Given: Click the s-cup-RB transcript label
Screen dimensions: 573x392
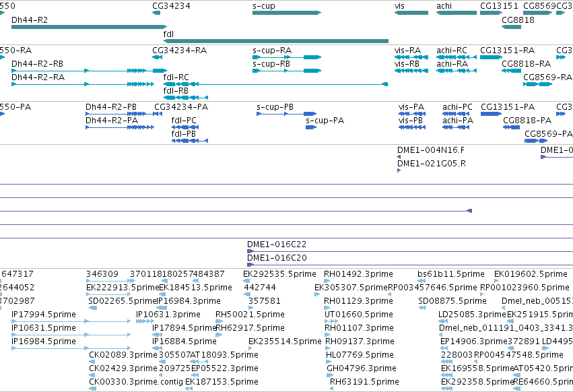Looking at the screenshot, I should 271,63.
